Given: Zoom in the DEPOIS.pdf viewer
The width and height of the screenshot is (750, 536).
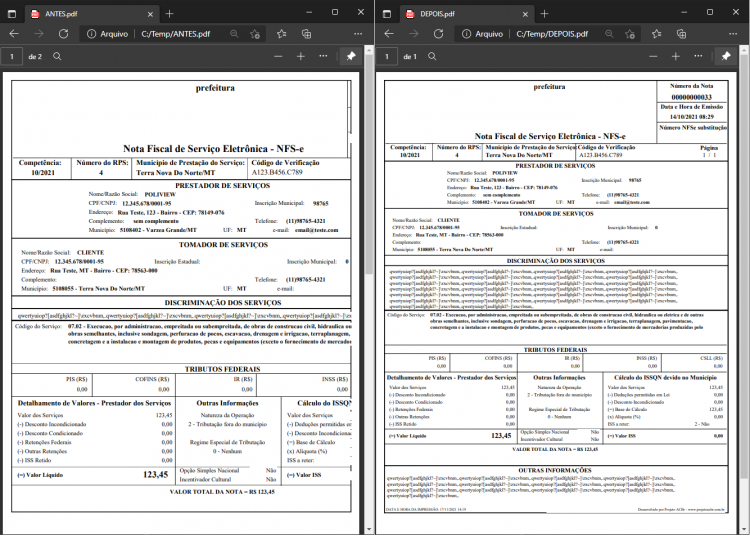Looking at the screenshot, I should (675, 56).
